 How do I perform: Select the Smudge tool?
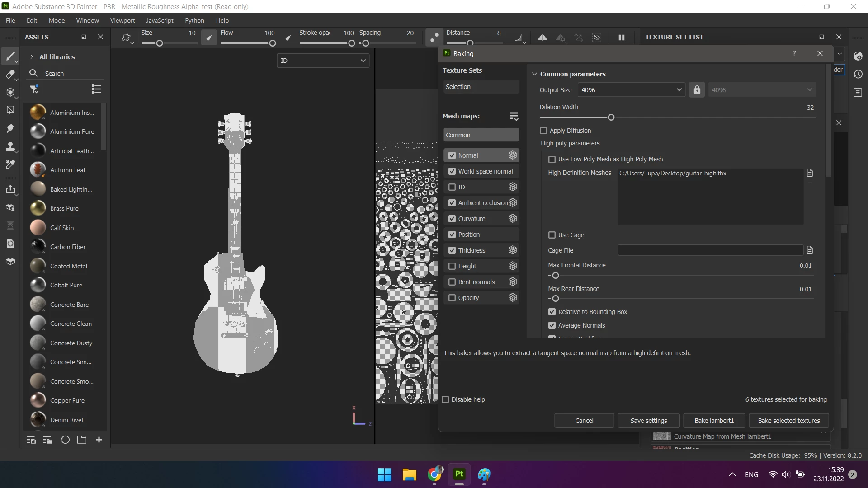(x=10, y=128)
